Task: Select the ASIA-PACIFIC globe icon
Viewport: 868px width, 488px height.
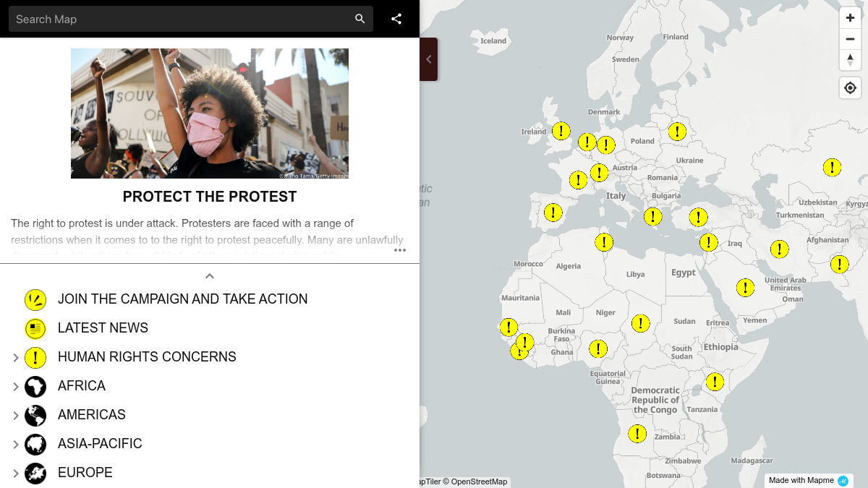Action: 35,444
